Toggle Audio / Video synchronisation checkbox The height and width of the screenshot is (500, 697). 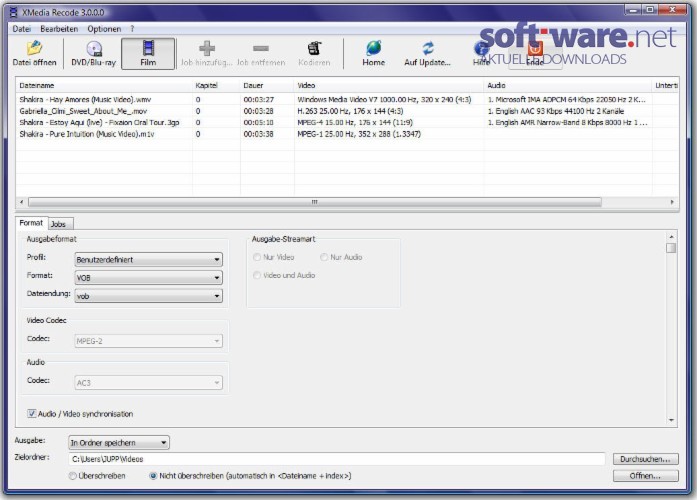point(32,414)
